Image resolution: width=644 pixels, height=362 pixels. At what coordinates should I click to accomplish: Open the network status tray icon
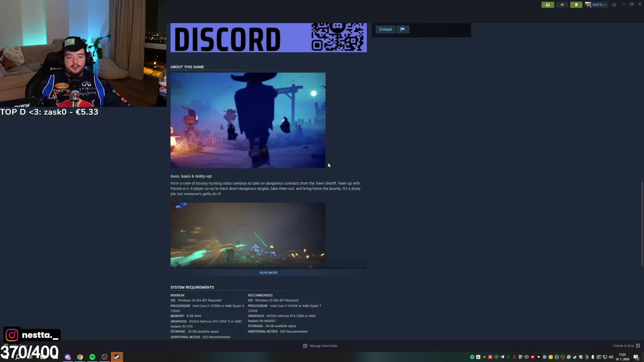point(605,357)
